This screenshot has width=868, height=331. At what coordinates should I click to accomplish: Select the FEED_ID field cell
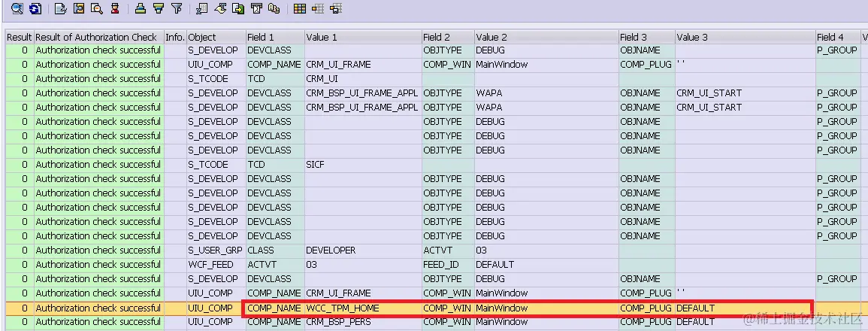(x=448, y=265)
